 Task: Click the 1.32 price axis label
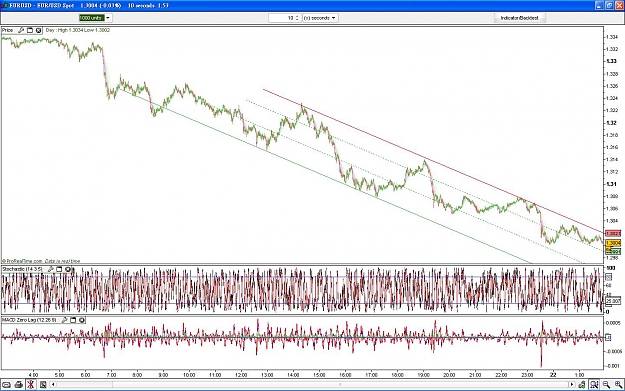[611, 123]
